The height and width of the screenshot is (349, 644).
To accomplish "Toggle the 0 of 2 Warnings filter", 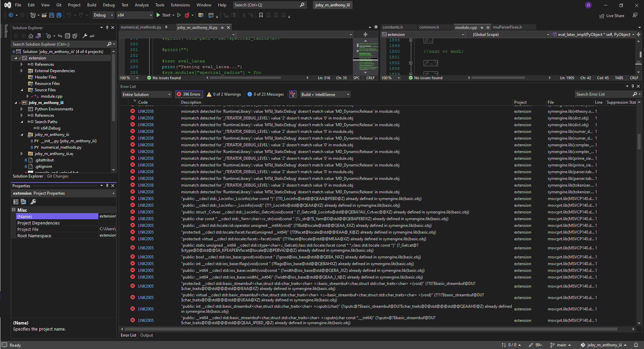I will coord(224,94).
